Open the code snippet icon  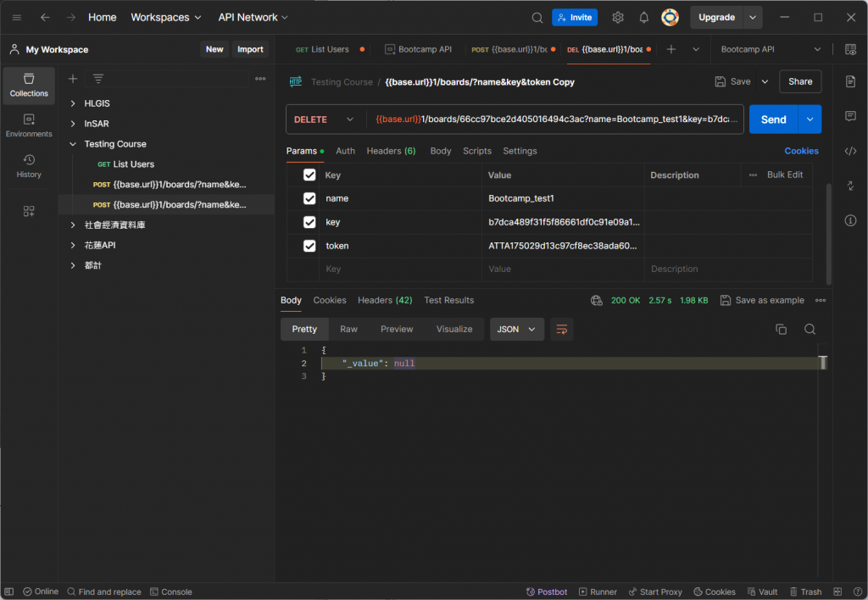(x=851, y=151)
